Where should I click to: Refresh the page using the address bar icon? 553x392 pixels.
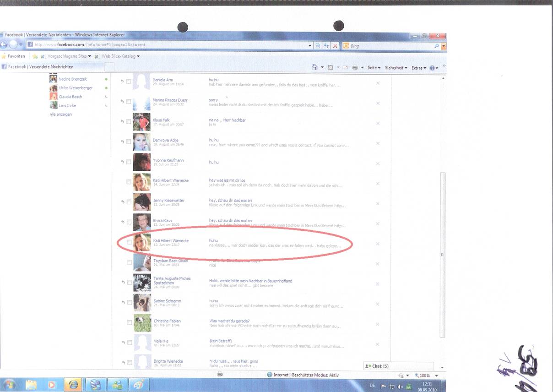pyautogui.click(x=326, y=45)
